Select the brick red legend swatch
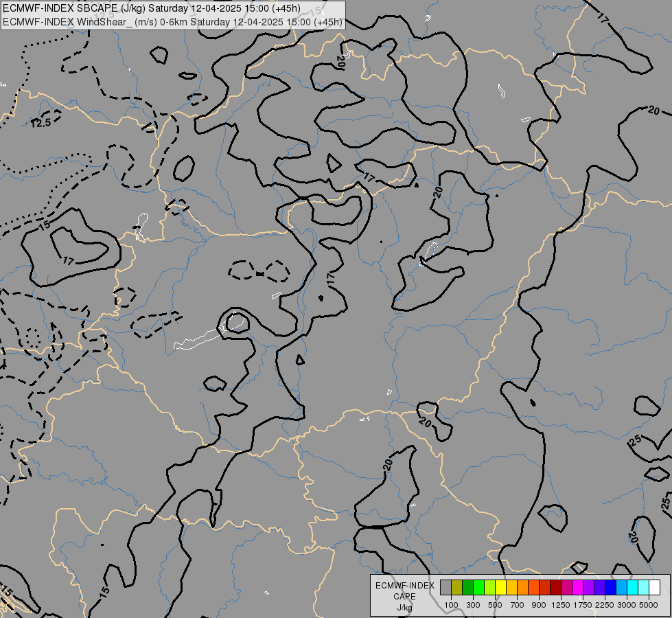672x618 pixels. (545, 588)
